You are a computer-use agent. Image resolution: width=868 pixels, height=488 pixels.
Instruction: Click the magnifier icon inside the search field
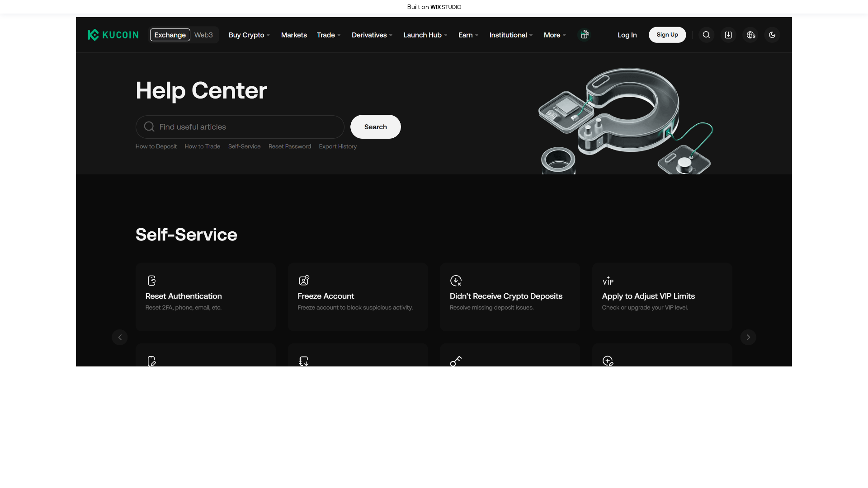point(149,127)
